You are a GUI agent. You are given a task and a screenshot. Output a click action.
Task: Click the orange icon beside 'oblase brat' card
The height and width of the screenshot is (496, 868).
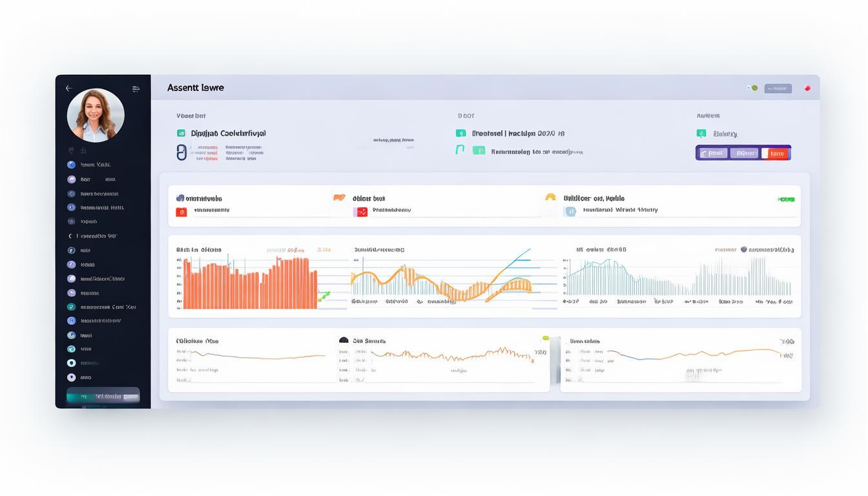tap(339, 198)
